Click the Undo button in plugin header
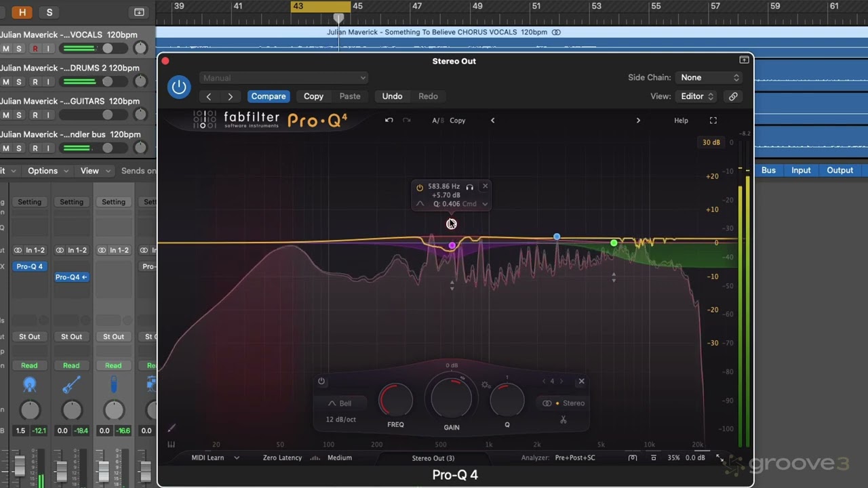Viewport: 868px width, 488px height. [392, 96]
